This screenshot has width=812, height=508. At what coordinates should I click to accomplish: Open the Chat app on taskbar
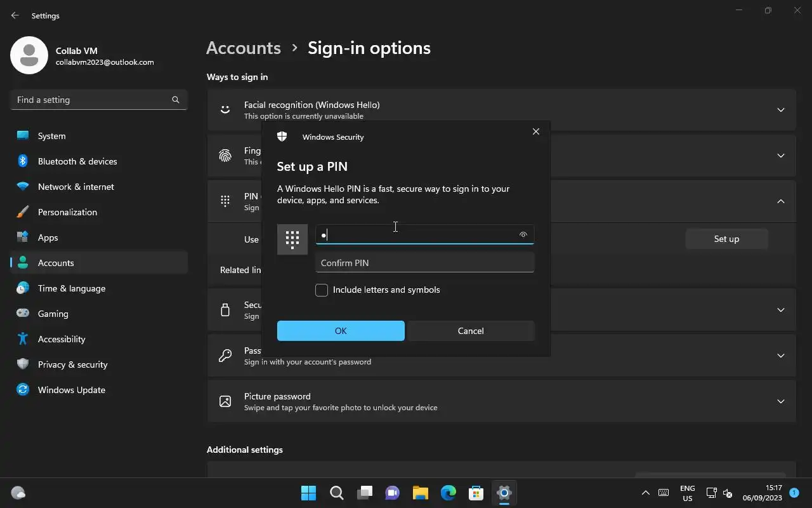point(393,493)
